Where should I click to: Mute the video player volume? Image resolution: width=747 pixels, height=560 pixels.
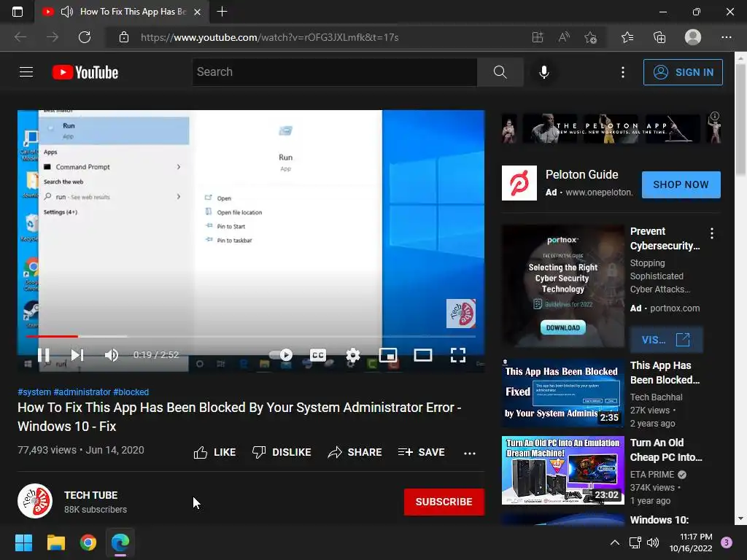coord(112,355)
